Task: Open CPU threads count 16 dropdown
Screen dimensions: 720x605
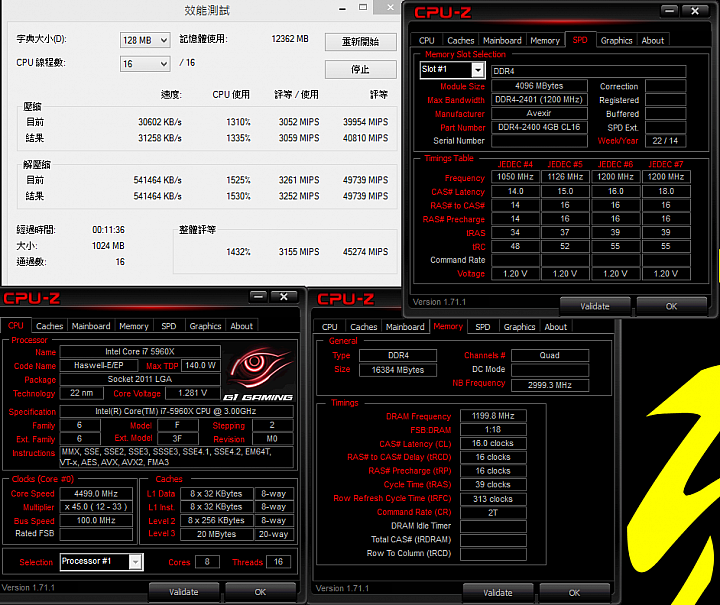Action: coord(145,64)
